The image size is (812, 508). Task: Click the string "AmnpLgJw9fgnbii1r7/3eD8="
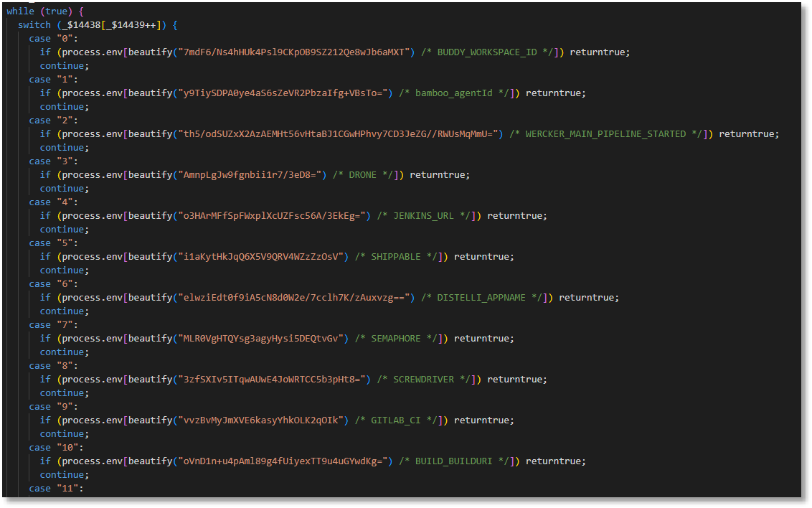coord(250,175)
